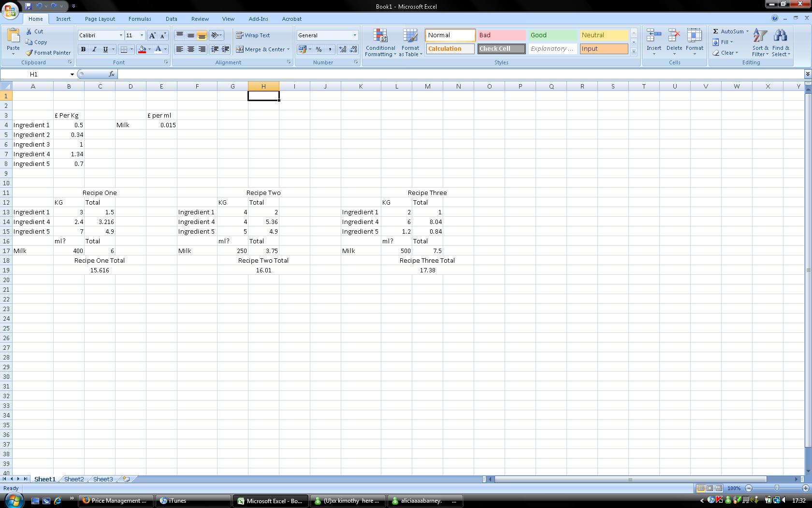Apply the Calculation cell style
Viewport: 812px width, 508px height.
tap(450, 49)
